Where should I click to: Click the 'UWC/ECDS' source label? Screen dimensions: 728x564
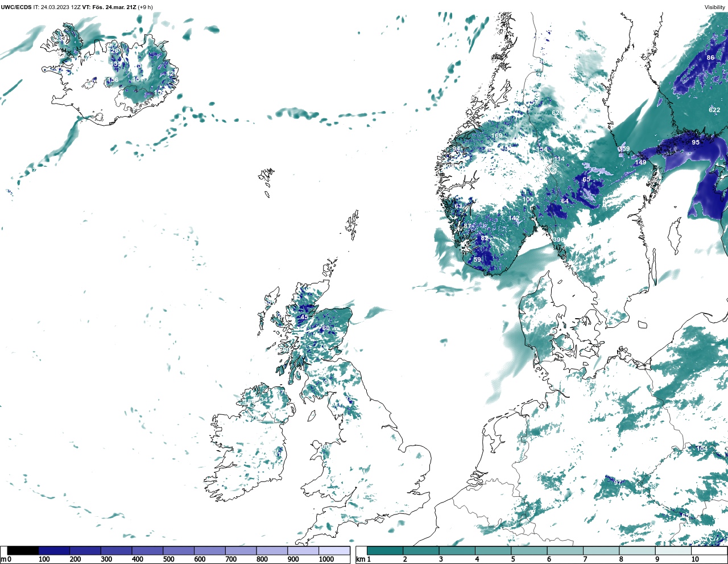16,7
